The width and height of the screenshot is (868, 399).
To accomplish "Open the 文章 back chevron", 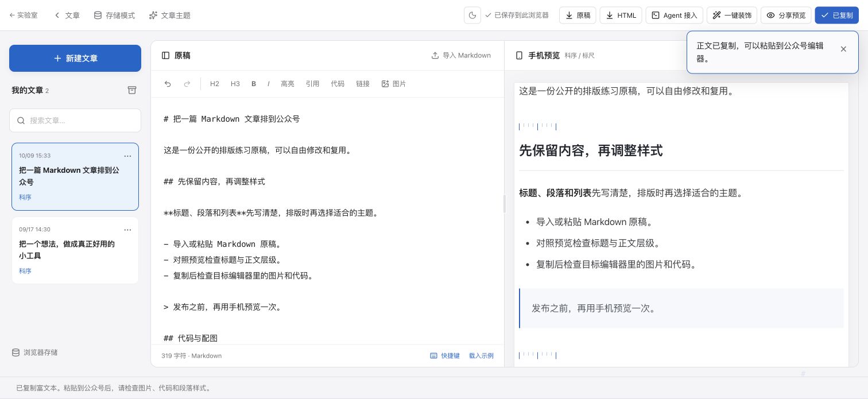I will click(67, 16).
